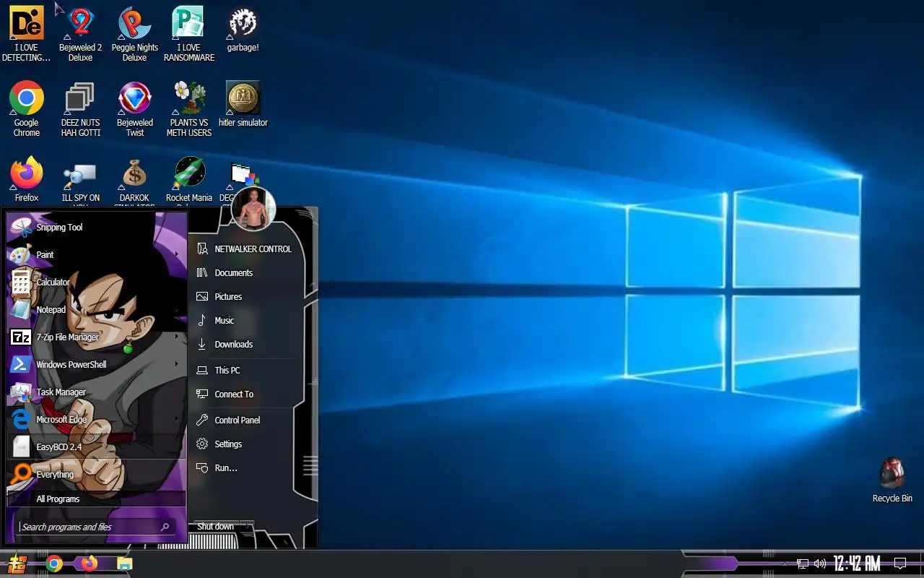This screenshot has height=578, width=924.
Task: Open the volume icon in system tray
Action: (820, 564)
